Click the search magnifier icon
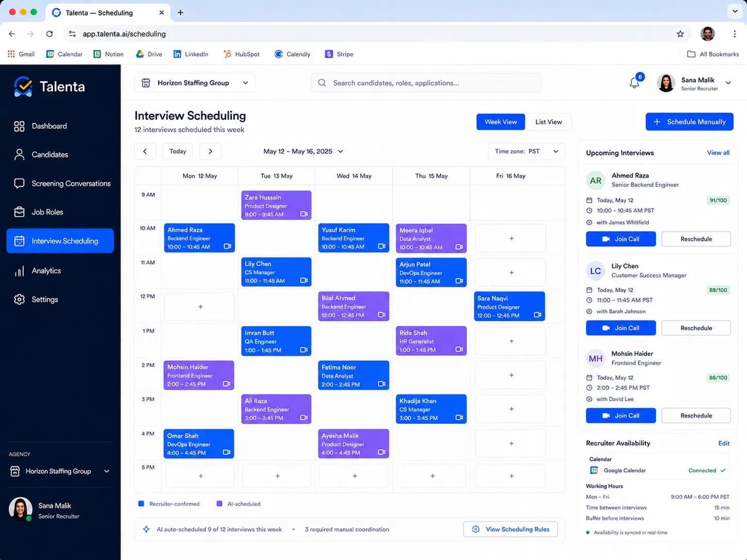The width and height of the screenshot is (747, 560). point(322,83)
